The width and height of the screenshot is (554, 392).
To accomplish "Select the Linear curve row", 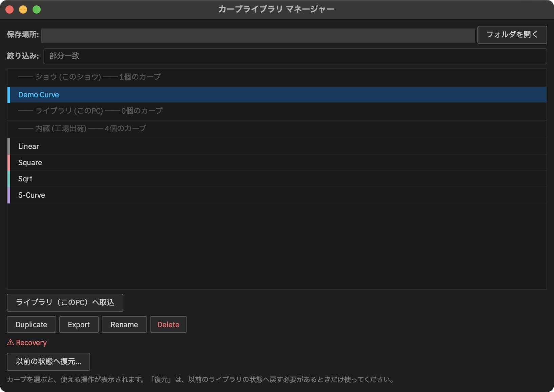I will click(277, 146).
